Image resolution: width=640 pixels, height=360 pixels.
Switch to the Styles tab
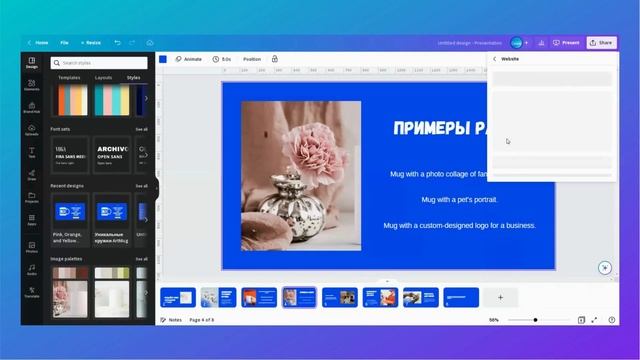(133, 78)
